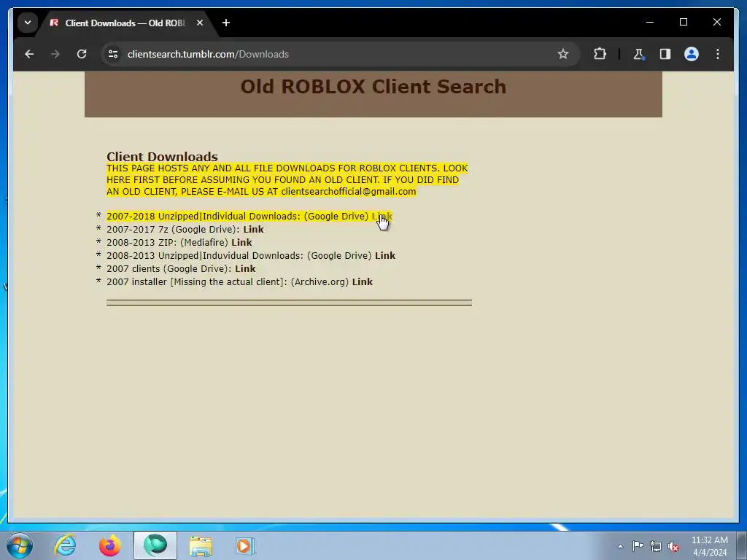Open a new tab with plus button
The height and width of the screenshot is (560, 747).
pyautogui.click(x=226, y=23)
